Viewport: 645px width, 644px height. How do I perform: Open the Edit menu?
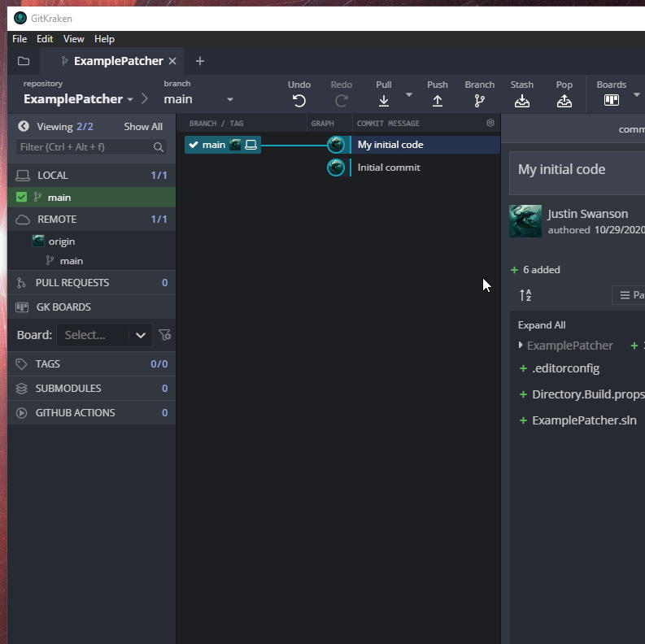[x=45, y=39]
